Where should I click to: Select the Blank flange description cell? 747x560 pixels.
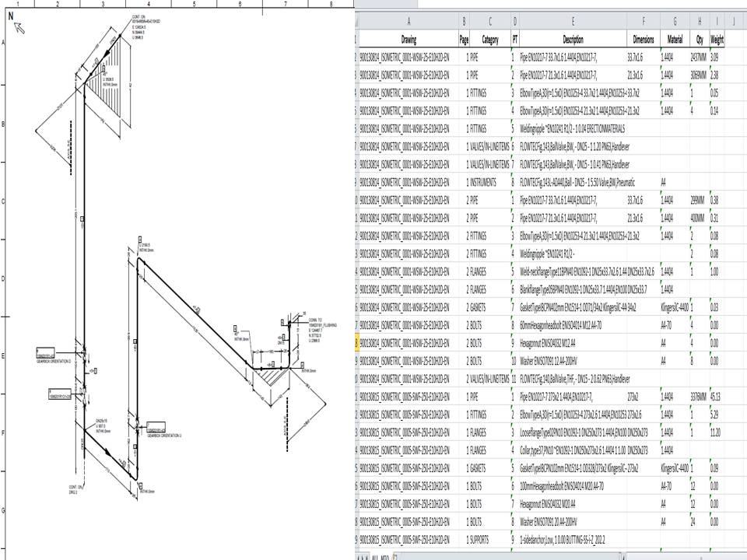[x=572, y=289]
